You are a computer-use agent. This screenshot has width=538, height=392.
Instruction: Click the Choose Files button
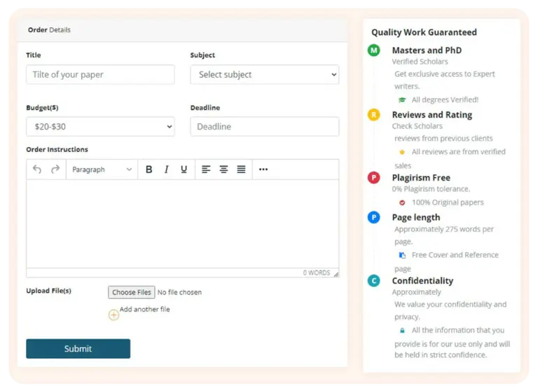[x=132, y=292]
